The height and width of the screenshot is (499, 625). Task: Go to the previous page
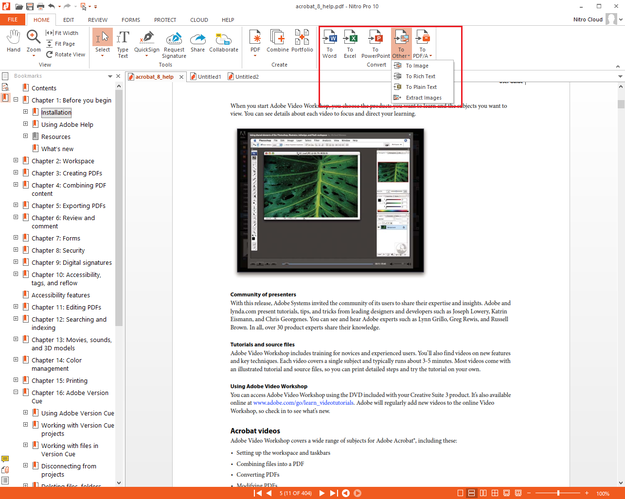coord(269,493)
